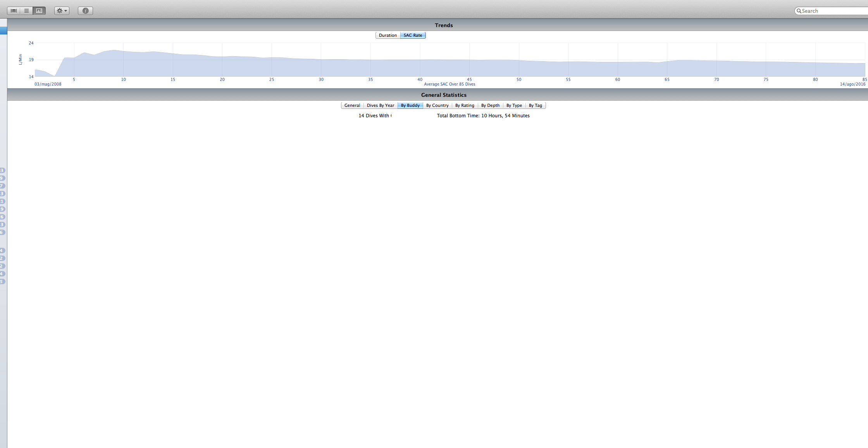868x448 pixels.
Task: Select the statistics chart view icon
Action: 39,11
